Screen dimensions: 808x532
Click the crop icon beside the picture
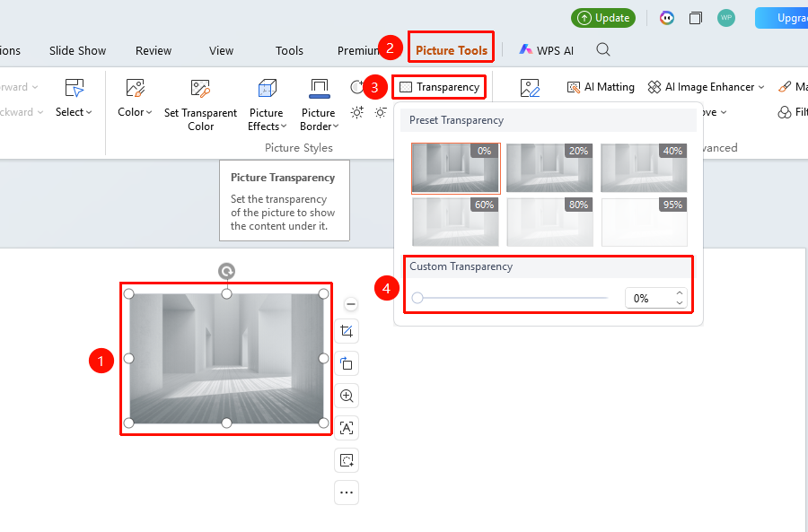(x=347, y=331)
